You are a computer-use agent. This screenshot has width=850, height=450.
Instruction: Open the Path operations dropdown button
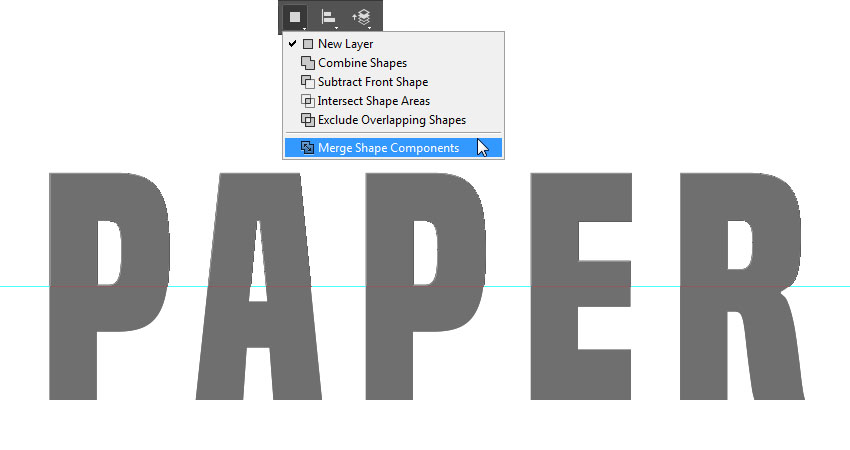coord(295,17)
